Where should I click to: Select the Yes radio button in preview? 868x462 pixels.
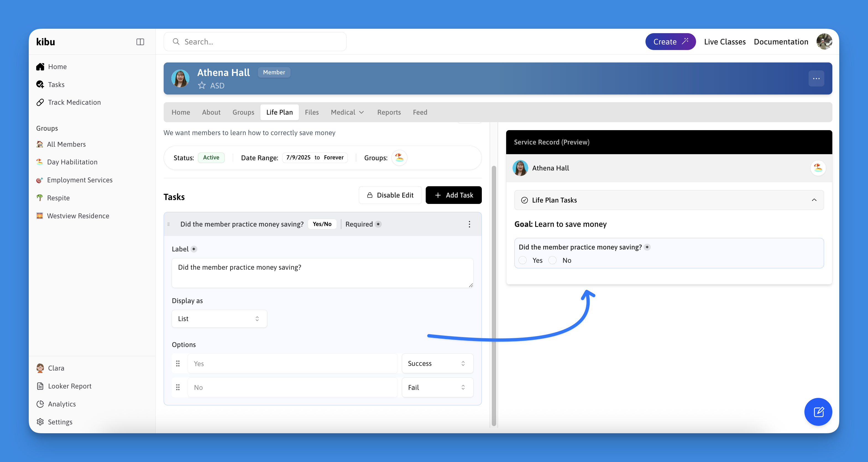tap(523, 260)
